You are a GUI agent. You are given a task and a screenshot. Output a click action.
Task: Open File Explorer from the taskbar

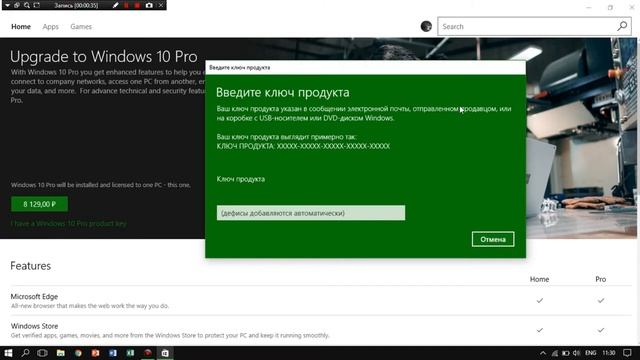coord(60,353)
